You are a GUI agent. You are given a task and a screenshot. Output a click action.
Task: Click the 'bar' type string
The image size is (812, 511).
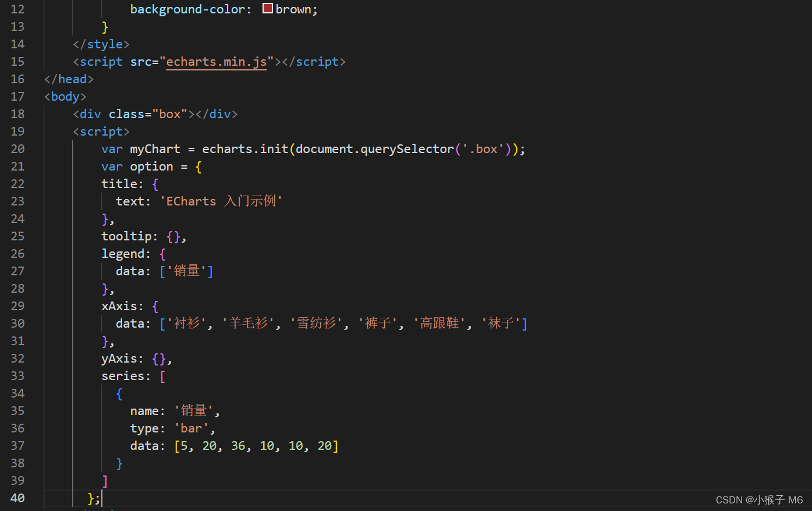click(192, 428)
